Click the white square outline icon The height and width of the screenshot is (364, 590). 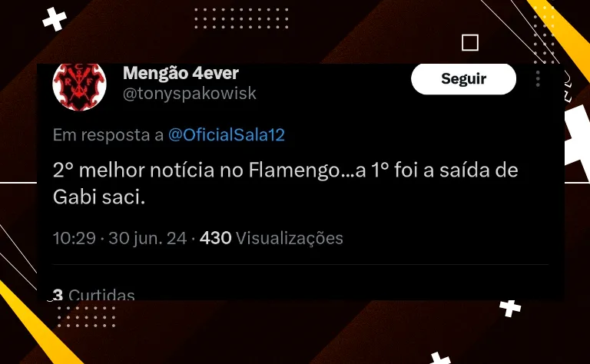[x=470, y=42]
